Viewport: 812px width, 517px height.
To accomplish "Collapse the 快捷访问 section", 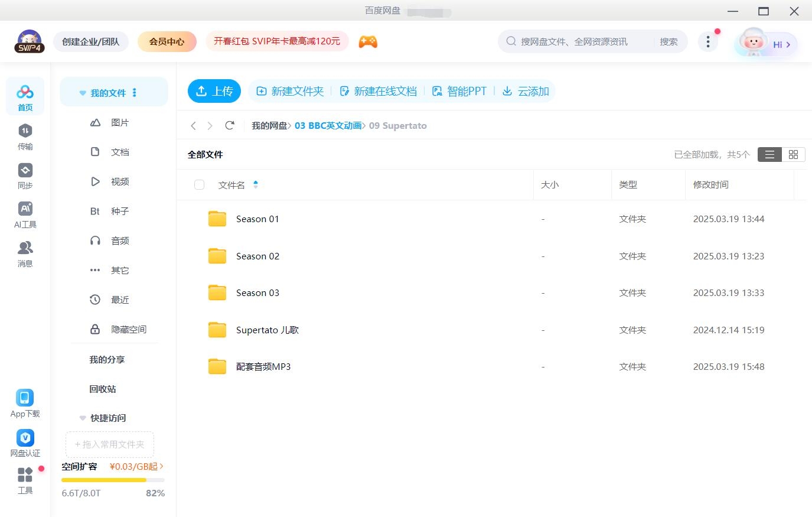I will [x=83, y=418].
